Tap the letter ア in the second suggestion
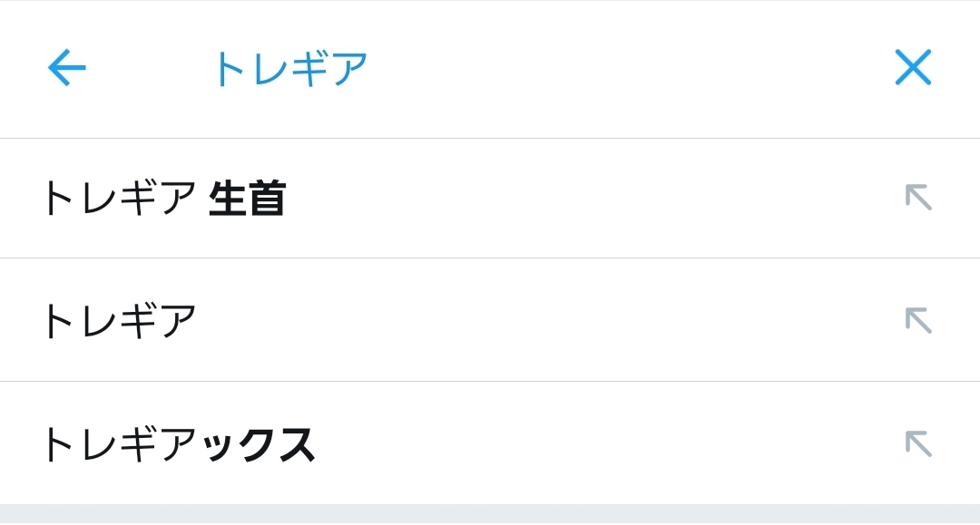 (178, 321)
